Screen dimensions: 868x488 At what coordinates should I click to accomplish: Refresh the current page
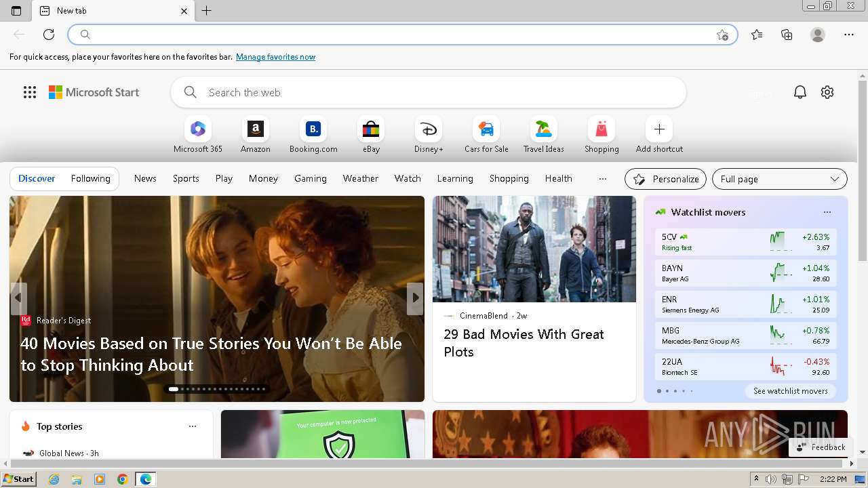coord(49,35)
